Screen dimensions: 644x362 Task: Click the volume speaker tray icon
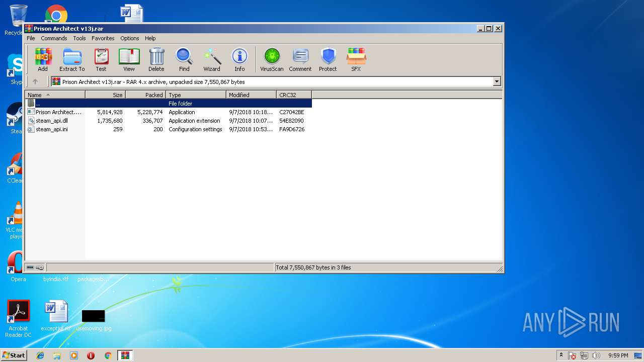coord(596,355)
